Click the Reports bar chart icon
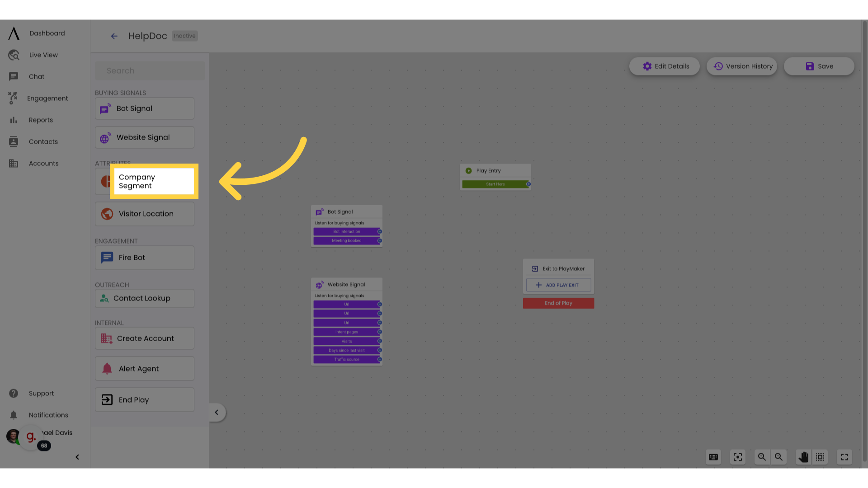The image size is (868, 488). tap(14, 120)
